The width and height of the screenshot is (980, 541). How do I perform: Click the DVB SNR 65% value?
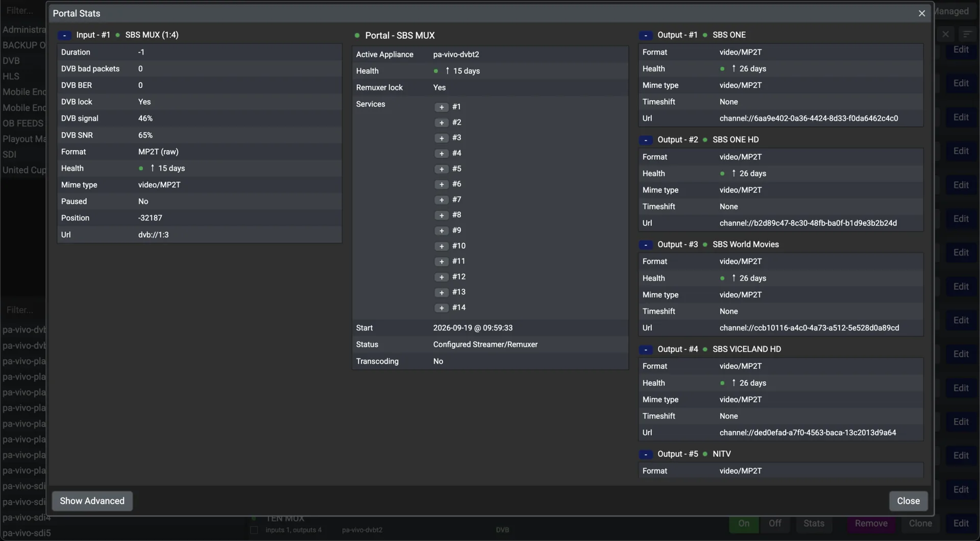pyautogui.click(x=145, y=135)
